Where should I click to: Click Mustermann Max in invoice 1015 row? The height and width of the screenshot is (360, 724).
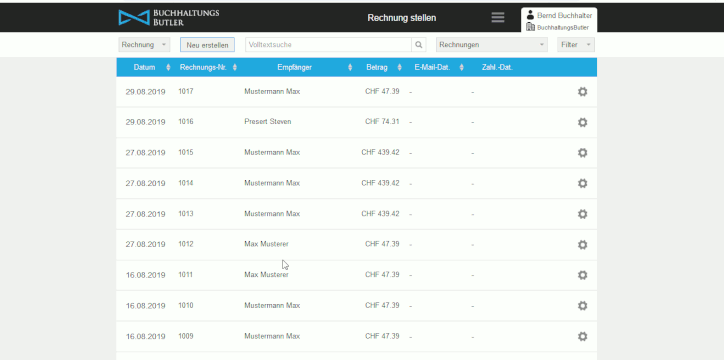pos(272,152)
